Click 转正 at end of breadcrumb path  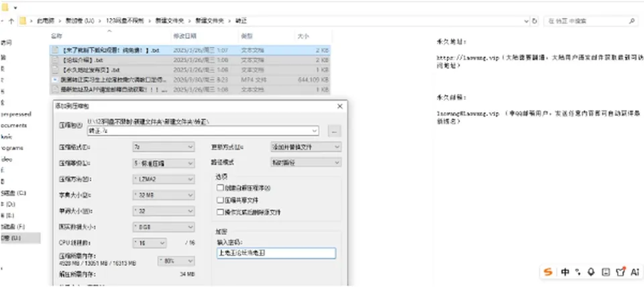tap(241, 21)
